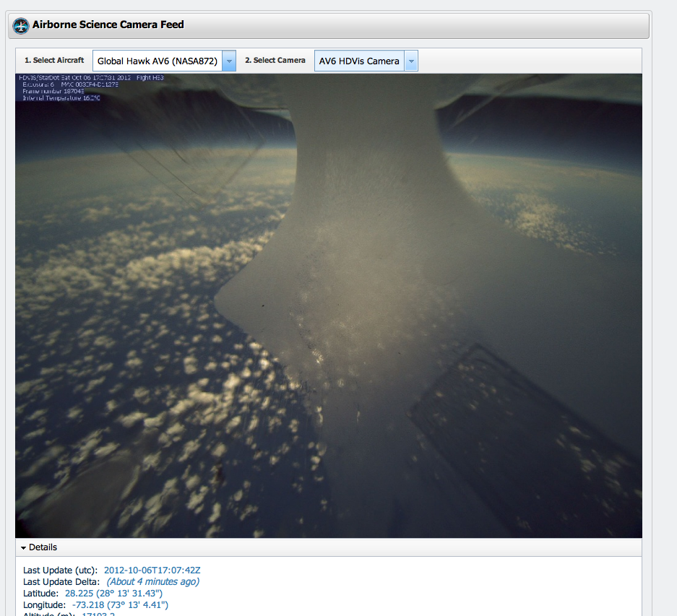677x616 pixels.
Task: Click the 'Last Update Delta' label
Action: point(62,581)
